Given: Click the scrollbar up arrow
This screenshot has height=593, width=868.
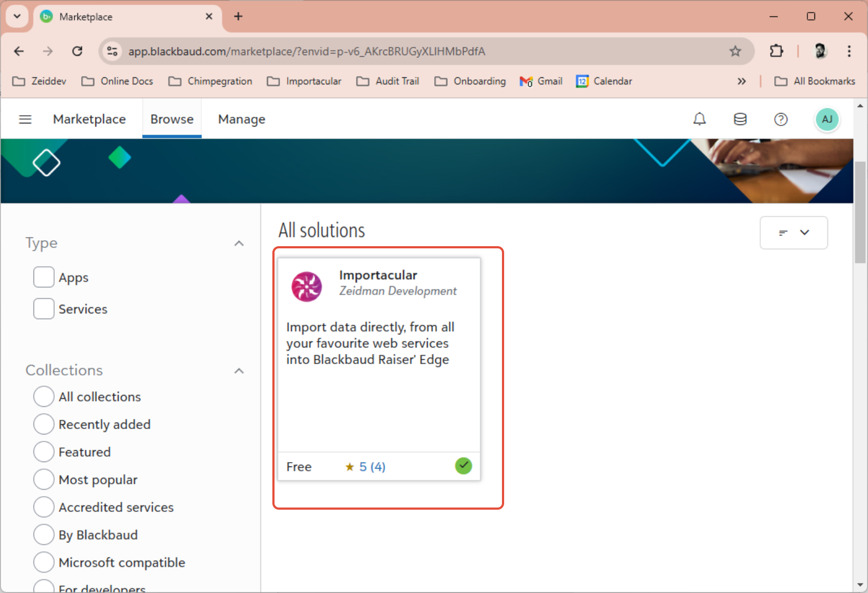Looking at the screenshot, I should (860, 106).
